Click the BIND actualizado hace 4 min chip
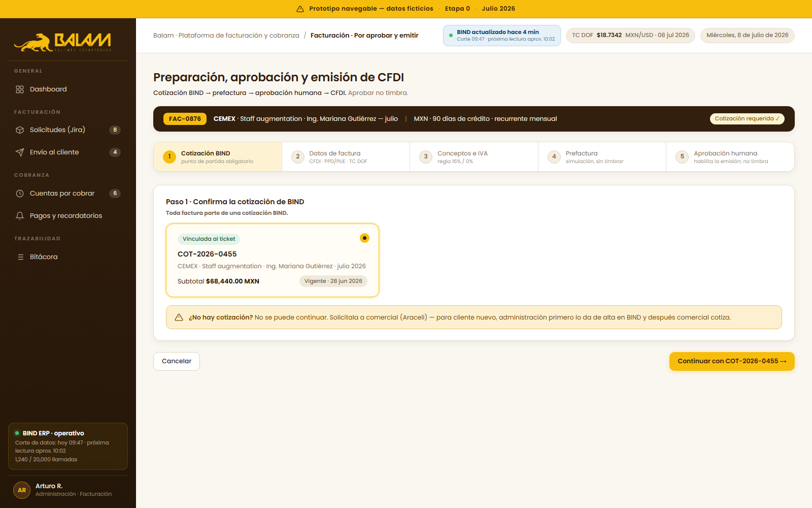The height and width of the screenshot is (508, 812). [502, 36]
